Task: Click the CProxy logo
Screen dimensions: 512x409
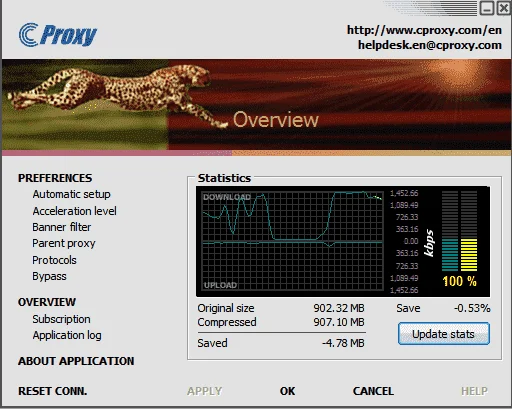Action: click(x=58, y=35)
